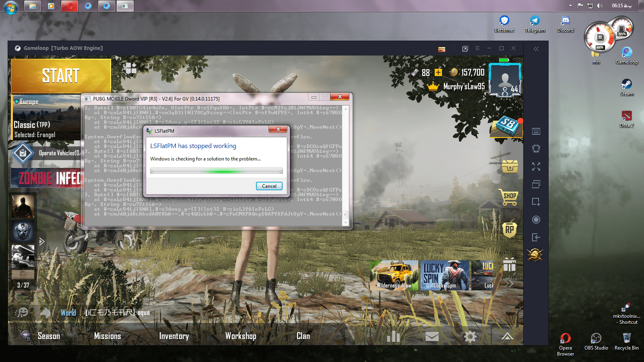
Task: Open Discord desktop shortcut
Action: (x=566, y=24)
